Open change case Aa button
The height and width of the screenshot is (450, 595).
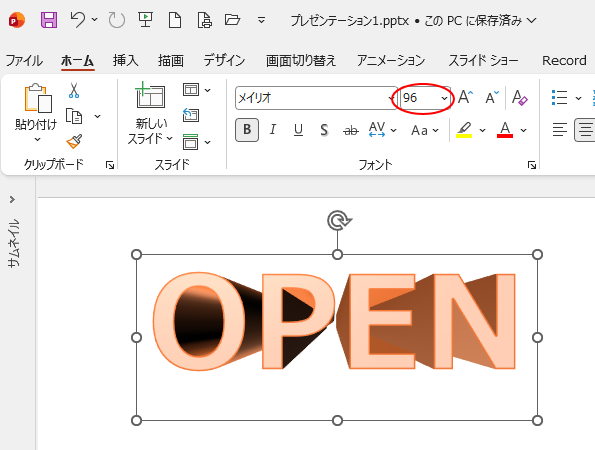[x=420, y=130]
